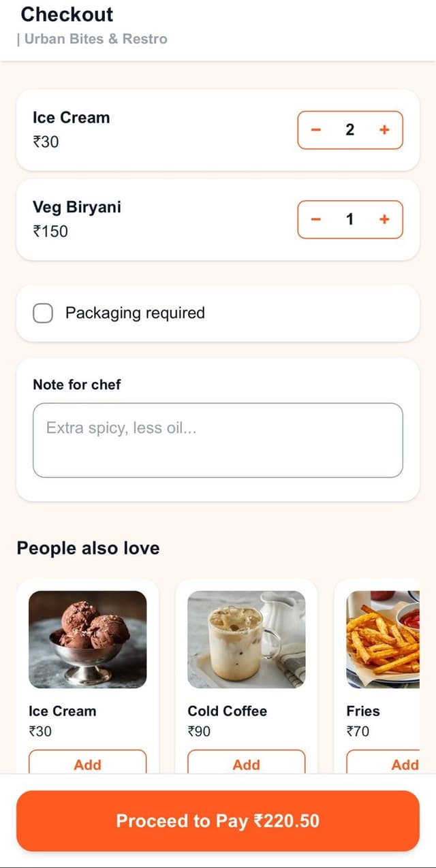Image resolution: width=436 pixels, height=868 pixels.
Task: Click the minus icon to reduce Ice Cream quantity
Action: [x=315, y=129]
